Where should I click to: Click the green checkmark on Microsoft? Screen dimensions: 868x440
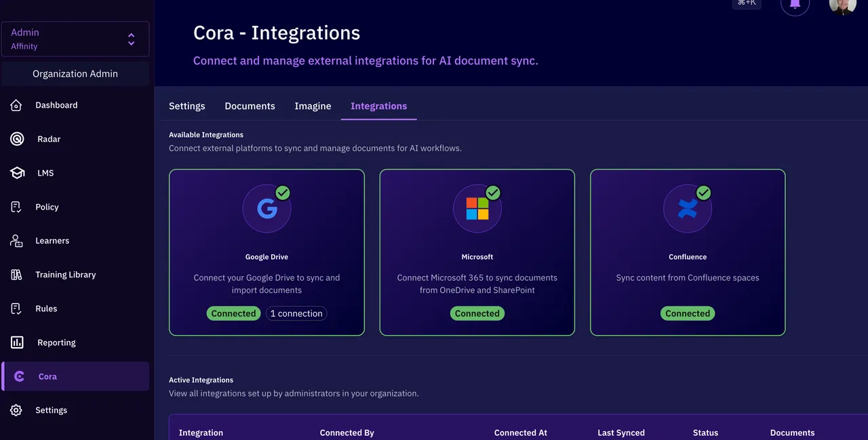(493, 193)
